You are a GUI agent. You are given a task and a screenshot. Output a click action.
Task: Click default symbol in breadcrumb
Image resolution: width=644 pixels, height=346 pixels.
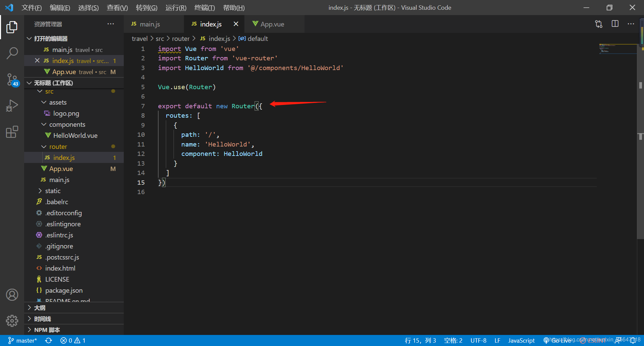pyautogui.click(x=253, y=39)
